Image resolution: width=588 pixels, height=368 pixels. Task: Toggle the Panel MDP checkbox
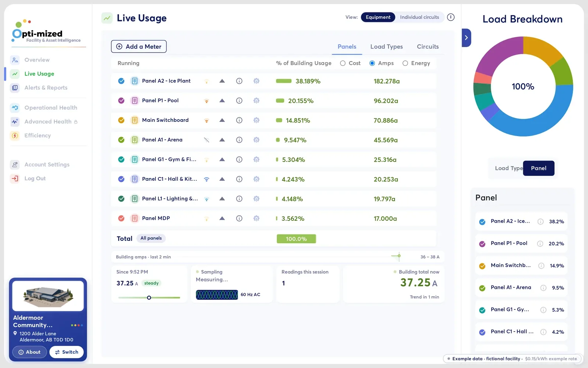click(x=121, y=218)
